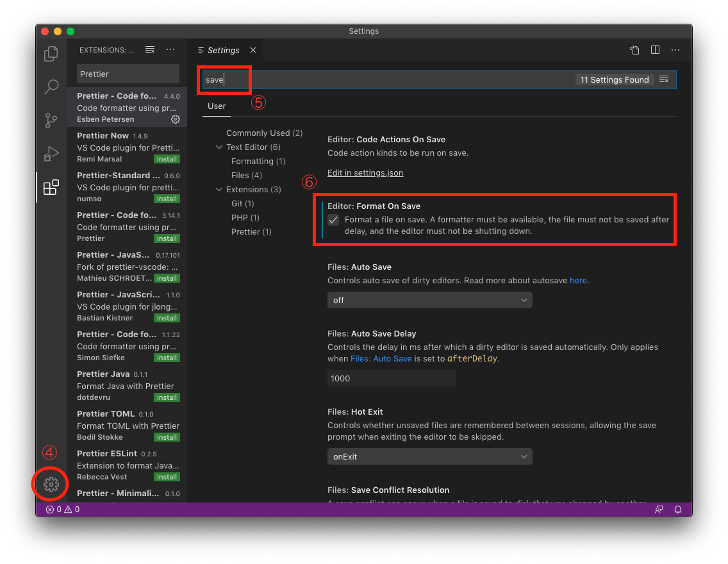The image size is (728, 564).
Task: Install the Prettier Now extension
Action: click(167, 159)
